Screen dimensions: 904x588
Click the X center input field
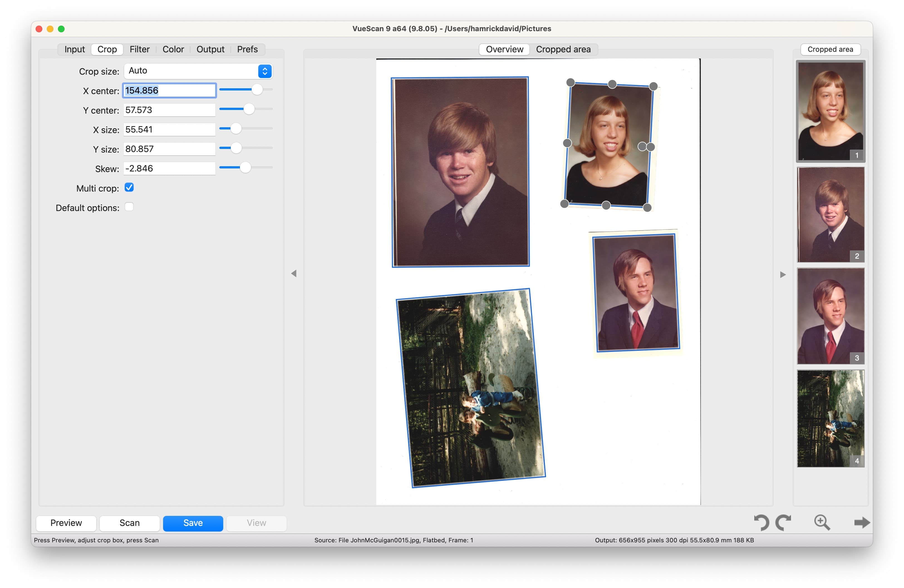click(168, 90)
